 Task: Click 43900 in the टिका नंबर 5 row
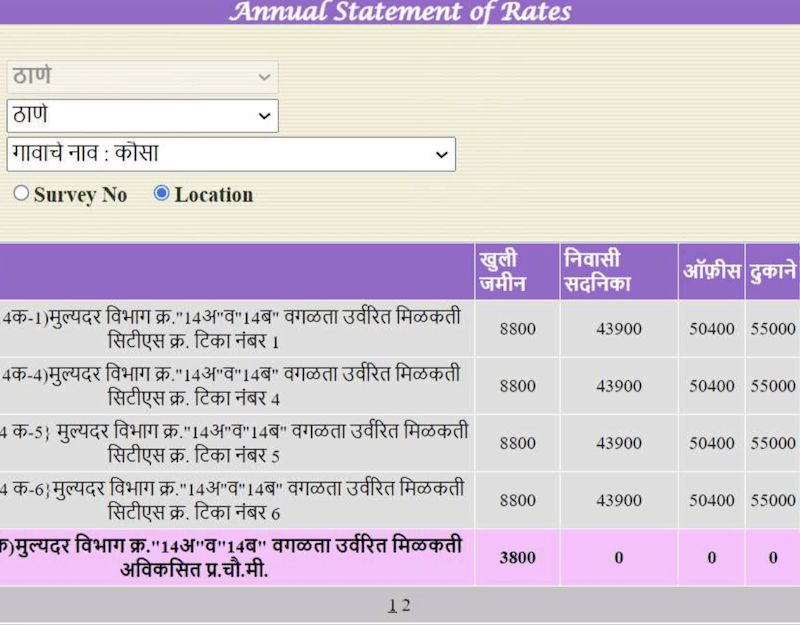(619, 443)
